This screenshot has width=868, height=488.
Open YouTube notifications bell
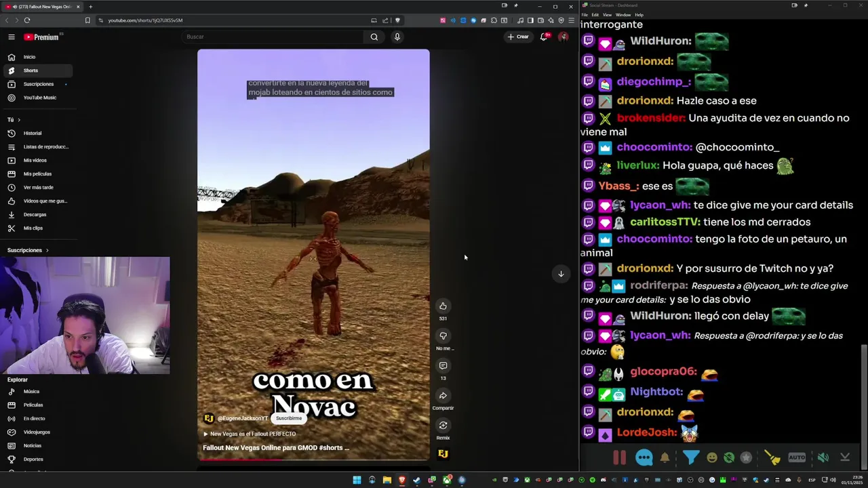tap(544, 37)
